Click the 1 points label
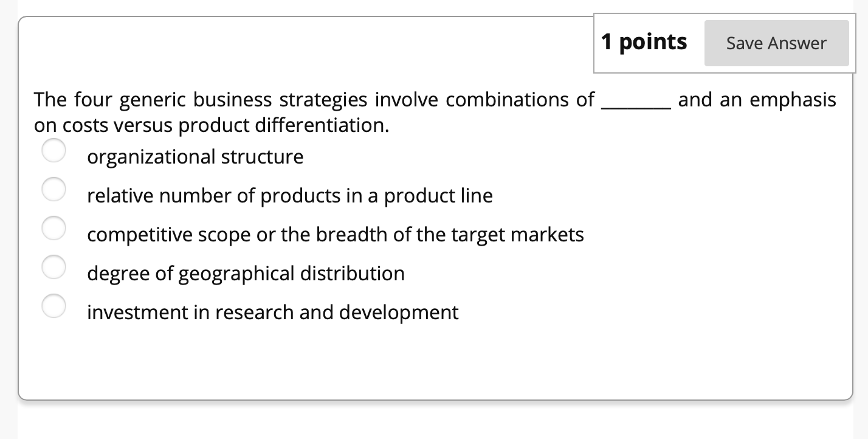 point(644,41)
